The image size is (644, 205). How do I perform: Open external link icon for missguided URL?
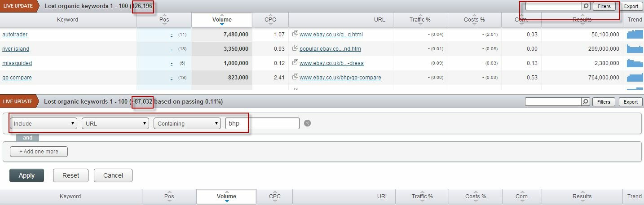tap(295, 63)
